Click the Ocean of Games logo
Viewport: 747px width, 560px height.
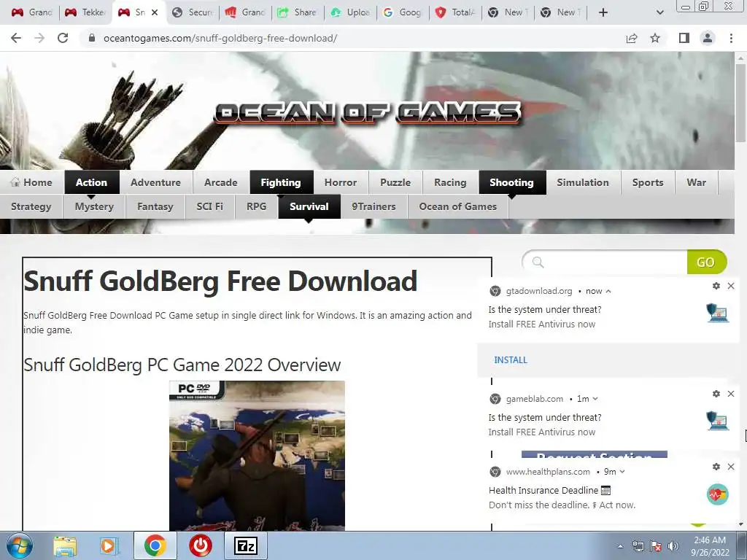point(368,113)
